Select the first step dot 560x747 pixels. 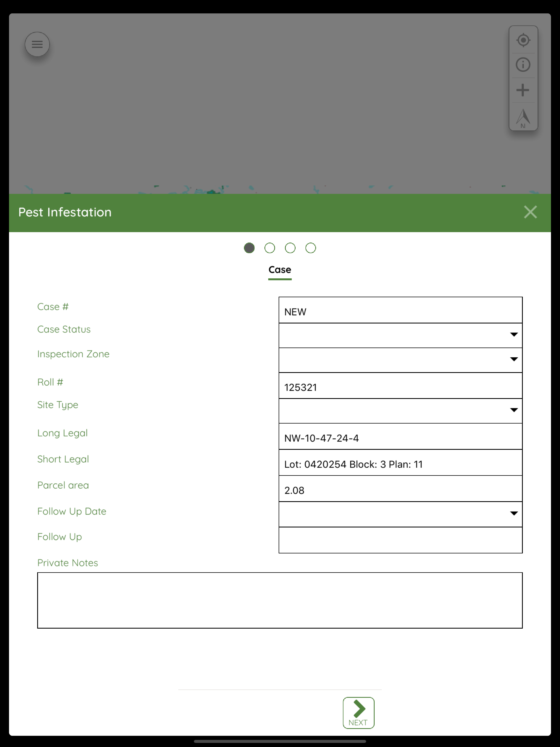[249, 248]
